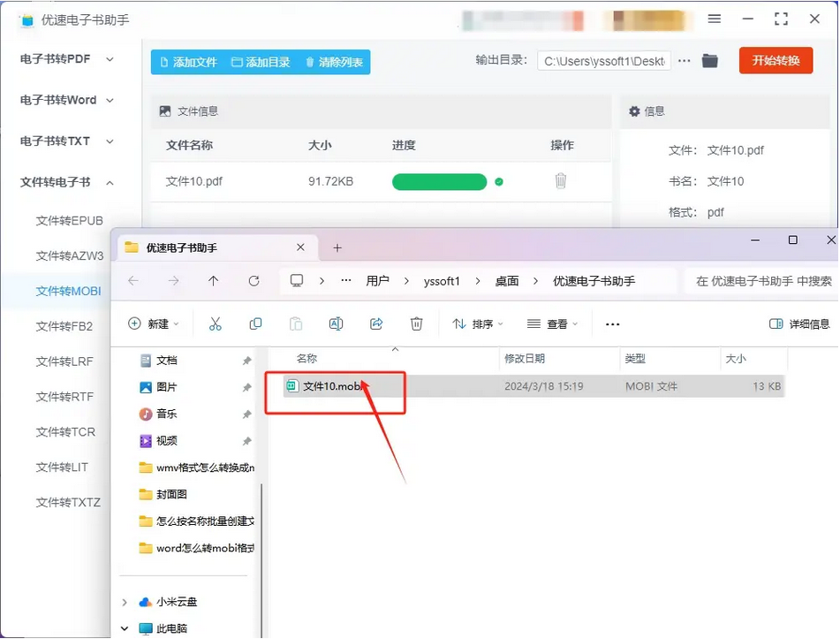Select 文件转TXTZ in sidebar
Viewport: 840px width, 639px height.
pos(68,502)
